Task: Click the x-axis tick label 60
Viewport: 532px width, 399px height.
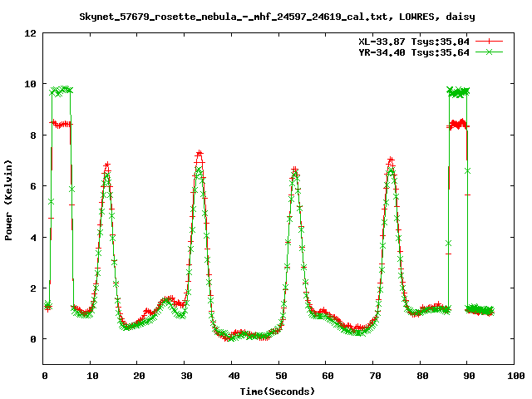Action: (328, 376)
